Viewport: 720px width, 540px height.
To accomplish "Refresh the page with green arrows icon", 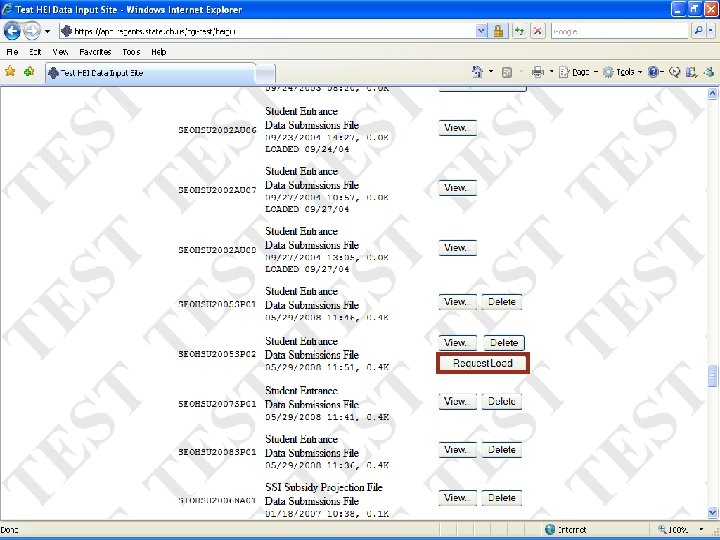I will (519, 31).
